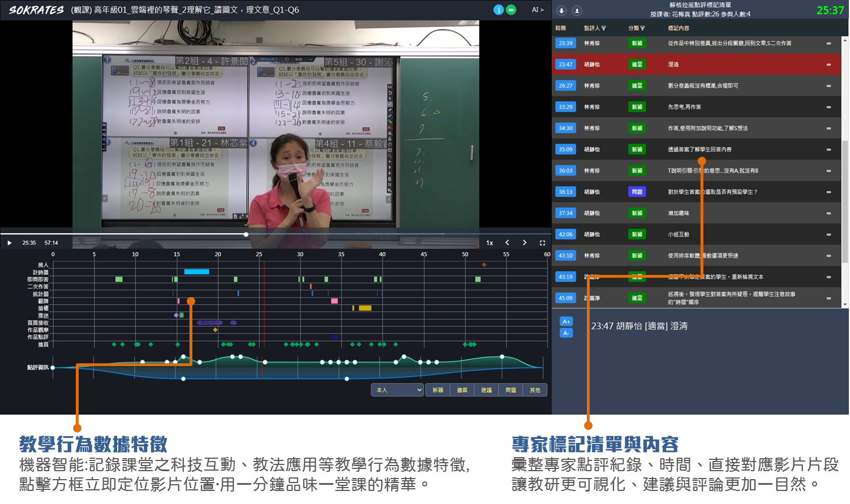The image size is (850, 504).
Task: Jump to 36:03 timestamp comment
Action: point(565,170)
